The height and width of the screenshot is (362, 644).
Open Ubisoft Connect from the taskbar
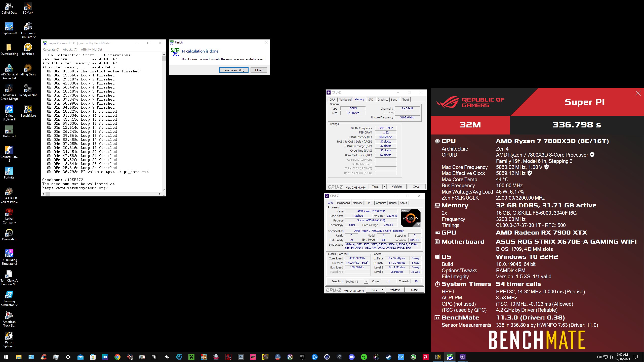(x=290, y=357)
